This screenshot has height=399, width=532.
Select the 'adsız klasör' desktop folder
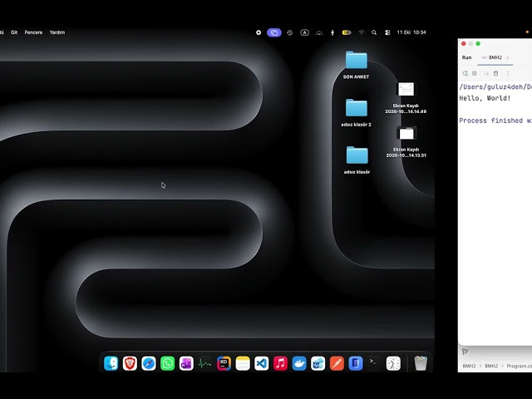pyautogui.click(x=357, y=155)
